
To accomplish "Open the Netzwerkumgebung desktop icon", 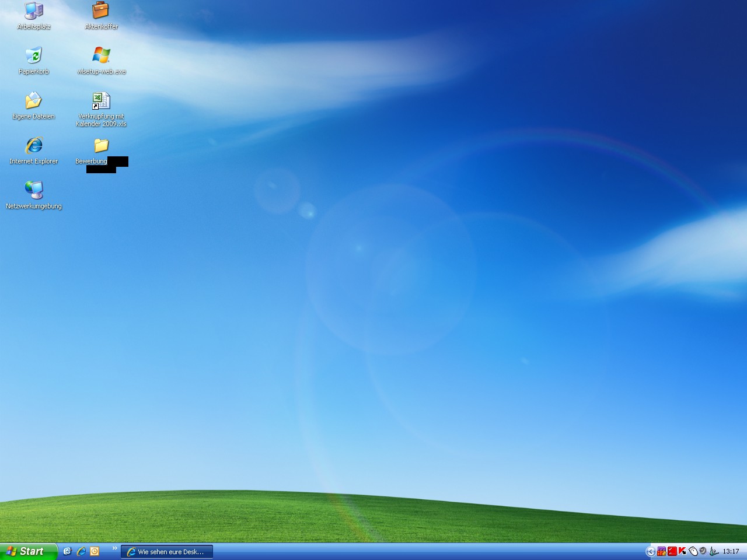I will pyautogui.click(x=34, y=191).
